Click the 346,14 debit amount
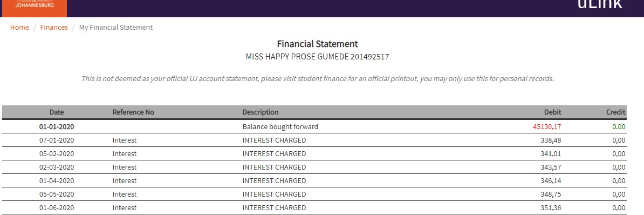The width and height of the screenshot is (644, 215). coord(551,181)
